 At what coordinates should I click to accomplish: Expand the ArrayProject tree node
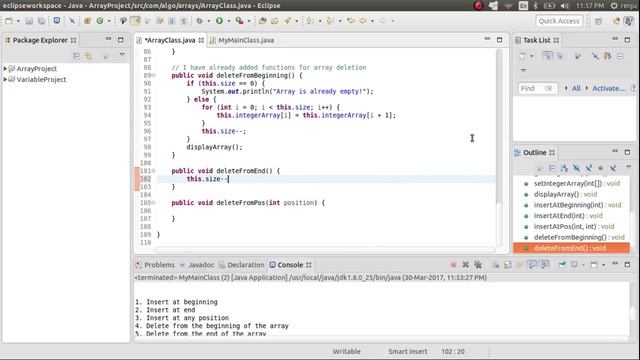5,69
